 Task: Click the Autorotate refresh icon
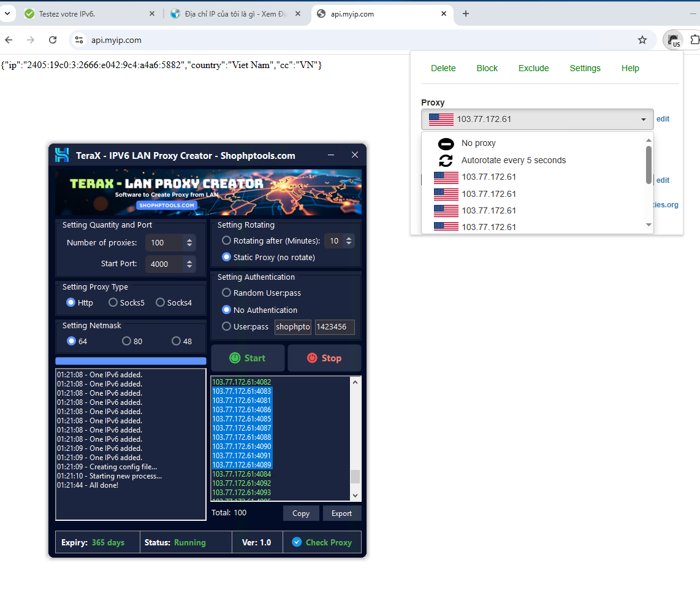click(446, 160)
